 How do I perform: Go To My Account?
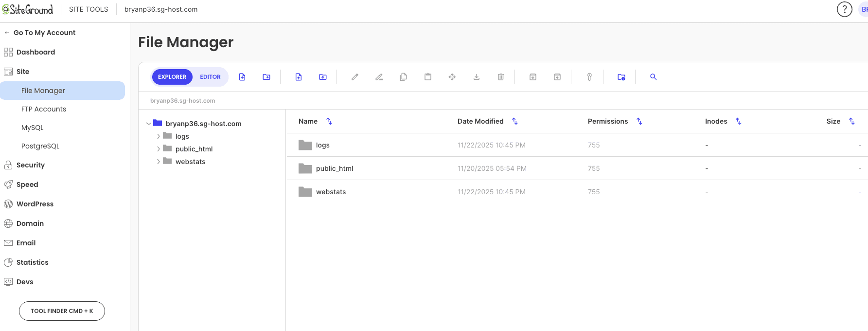44,33
